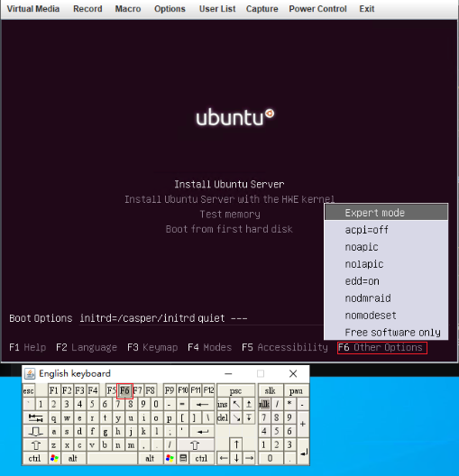Click the page down key icon

coord(249,418)
